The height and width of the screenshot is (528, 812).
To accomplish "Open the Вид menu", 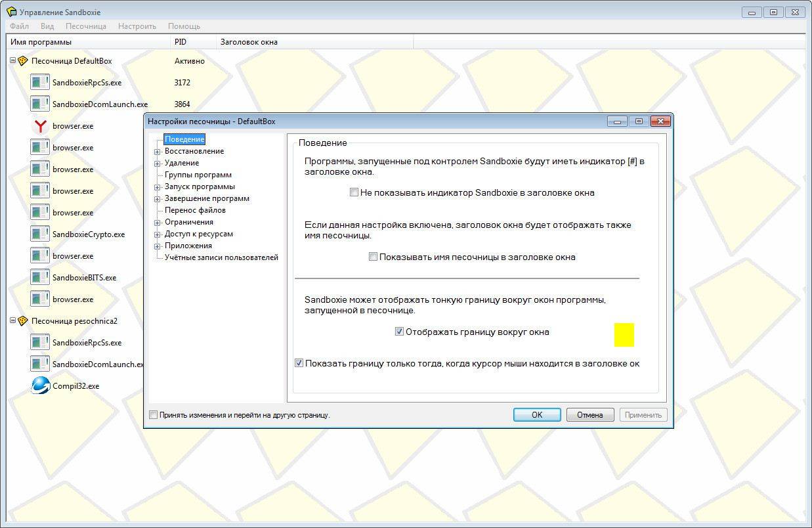I will coord(47,26).
